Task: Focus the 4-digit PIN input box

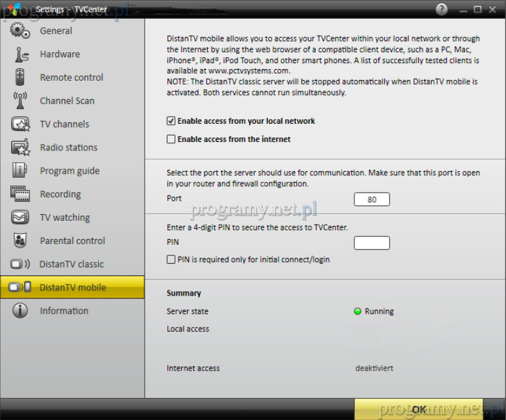Action: [372, 243]
